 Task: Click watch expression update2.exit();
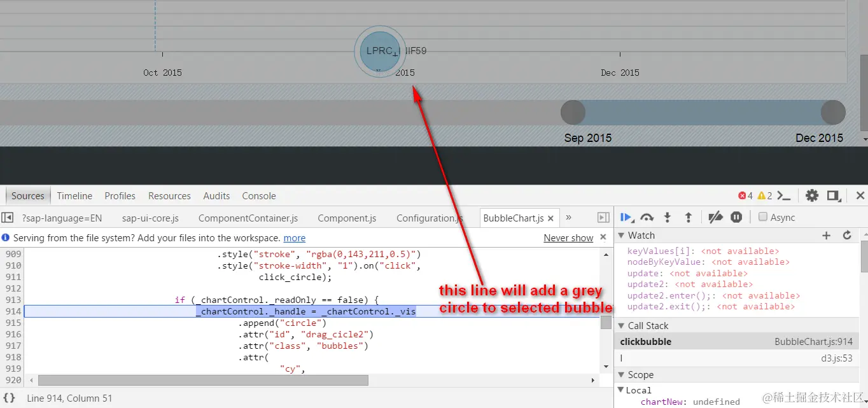coord(711,306)
